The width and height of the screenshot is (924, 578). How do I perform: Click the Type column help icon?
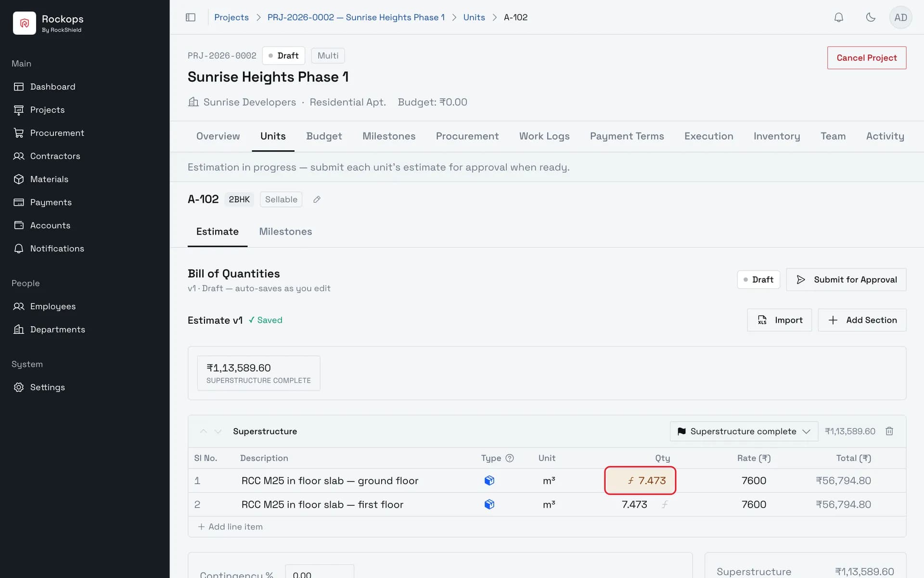[x=510, y=458]
